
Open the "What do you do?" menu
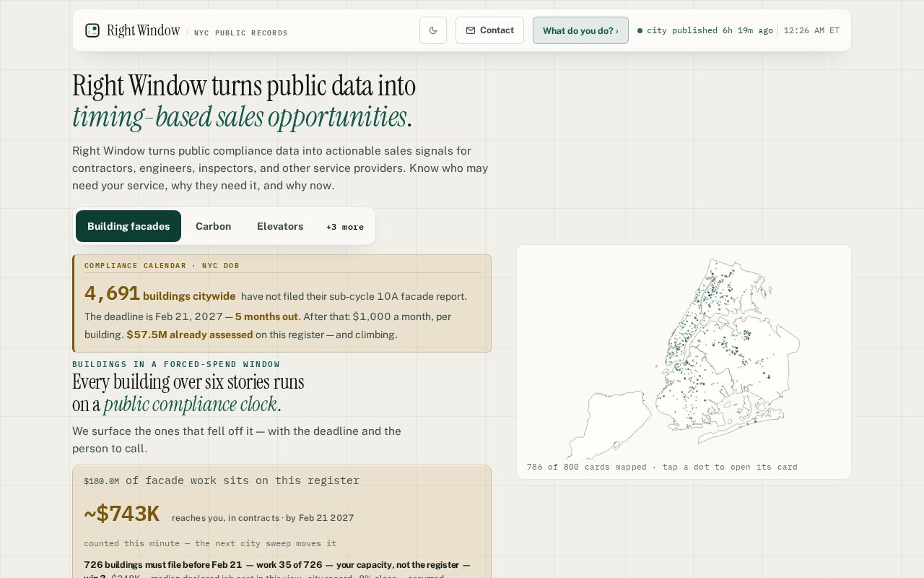click(x=580, y=30)
